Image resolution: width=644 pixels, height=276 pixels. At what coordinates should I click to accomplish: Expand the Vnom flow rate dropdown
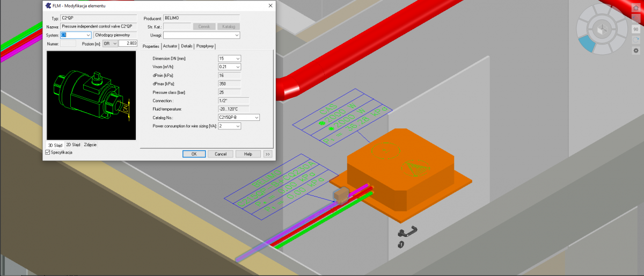point(238,67)
